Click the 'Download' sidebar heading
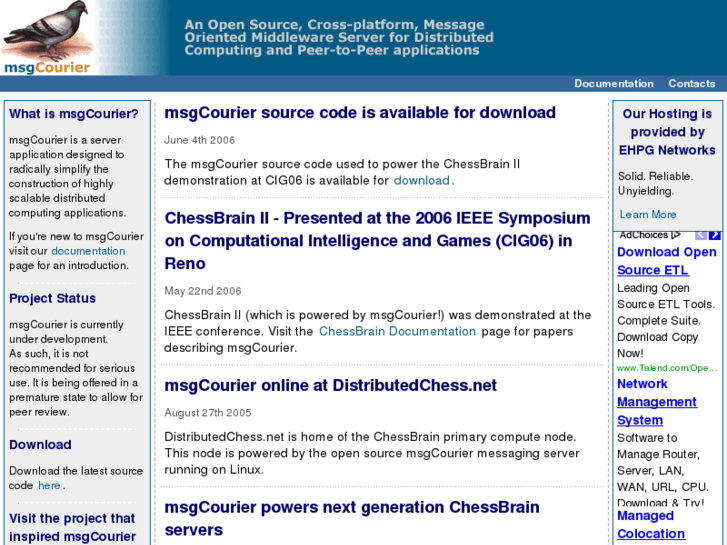The height and width of the screenshot is (545, 727). (x=40, y=445)
